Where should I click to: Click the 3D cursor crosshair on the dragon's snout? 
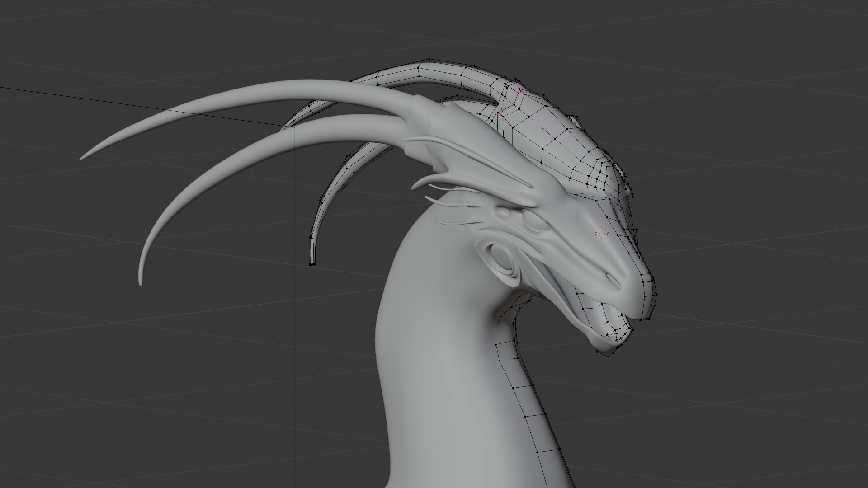click(602, 233)
